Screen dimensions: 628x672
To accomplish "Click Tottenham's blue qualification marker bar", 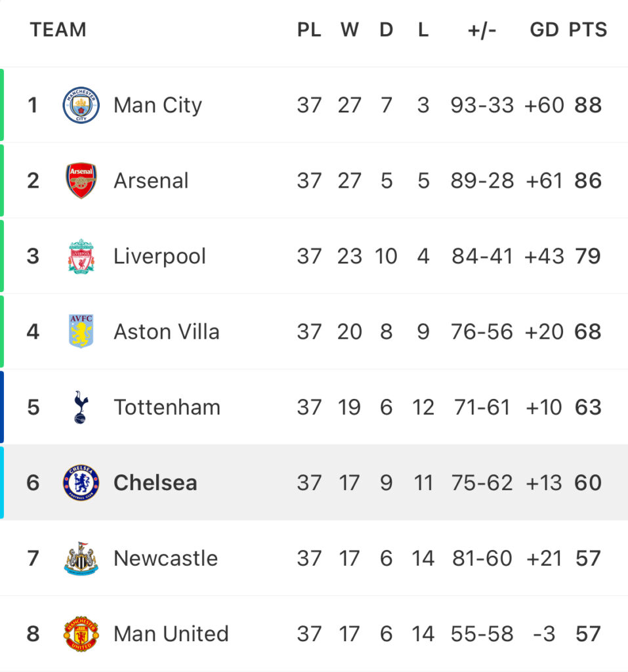I will (2, 407).
